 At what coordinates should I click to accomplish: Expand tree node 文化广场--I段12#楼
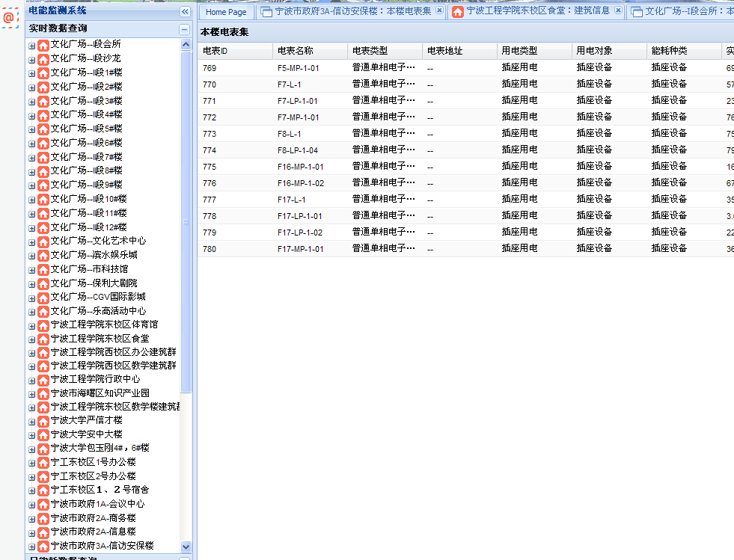[x=32, y=228]
